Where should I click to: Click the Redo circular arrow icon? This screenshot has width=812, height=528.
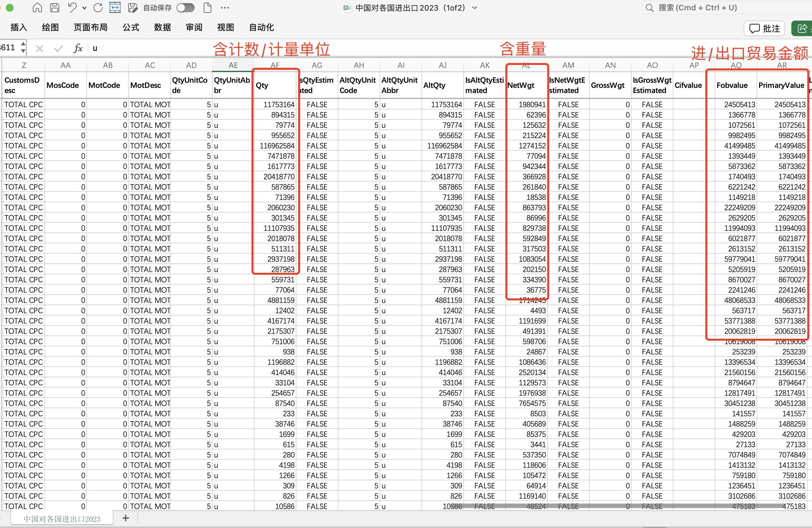tap(98, 7)
